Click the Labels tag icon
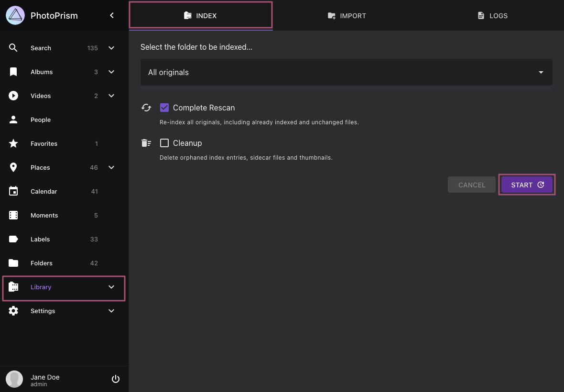This screenshot has width=564, height=392. coord(13,239)
